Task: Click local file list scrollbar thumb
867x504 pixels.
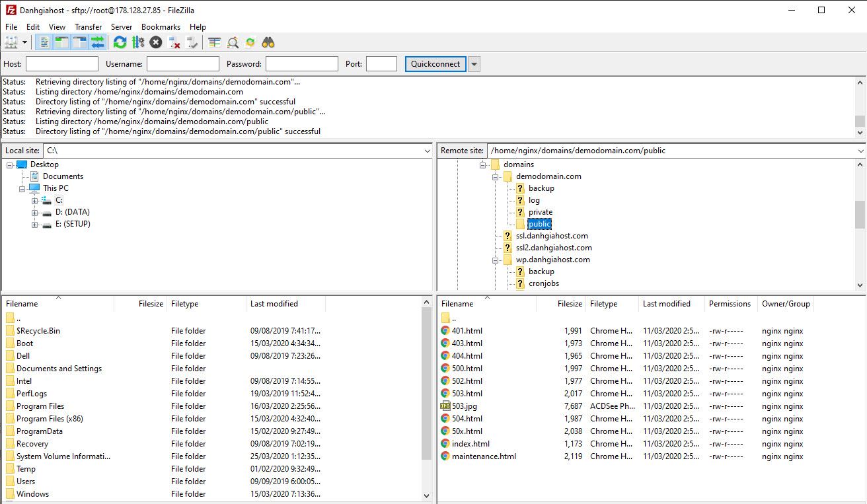Action: coord(427,383)
